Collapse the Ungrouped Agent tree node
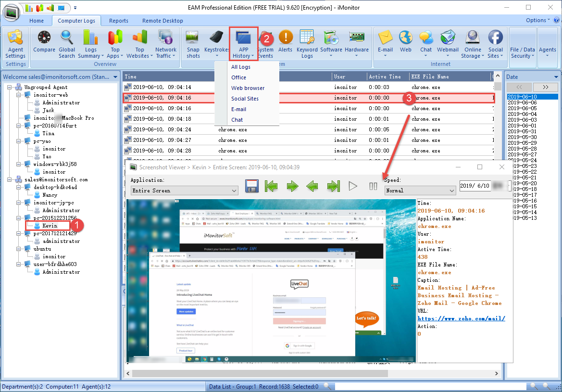The height and width of the screenshot is (392, 562). [x=9, y=87]
